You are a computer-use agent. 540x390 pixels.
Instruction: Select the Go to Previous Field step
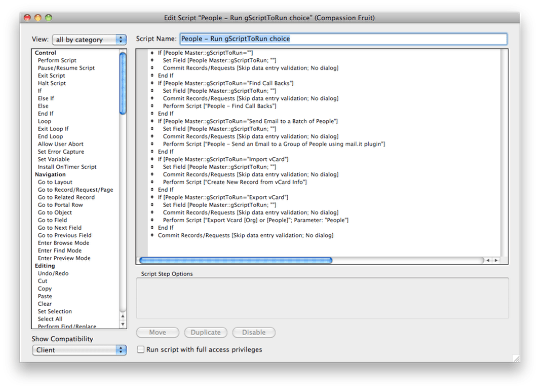(x=65, y=235)
